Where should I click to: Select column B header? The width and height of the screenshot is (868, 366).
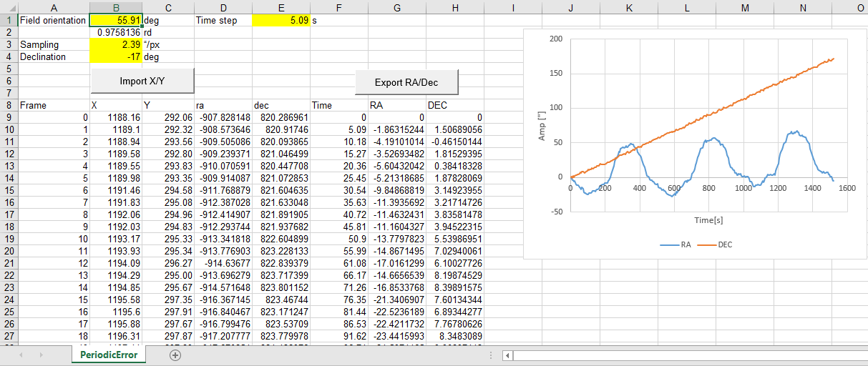(x=116, y=7)
